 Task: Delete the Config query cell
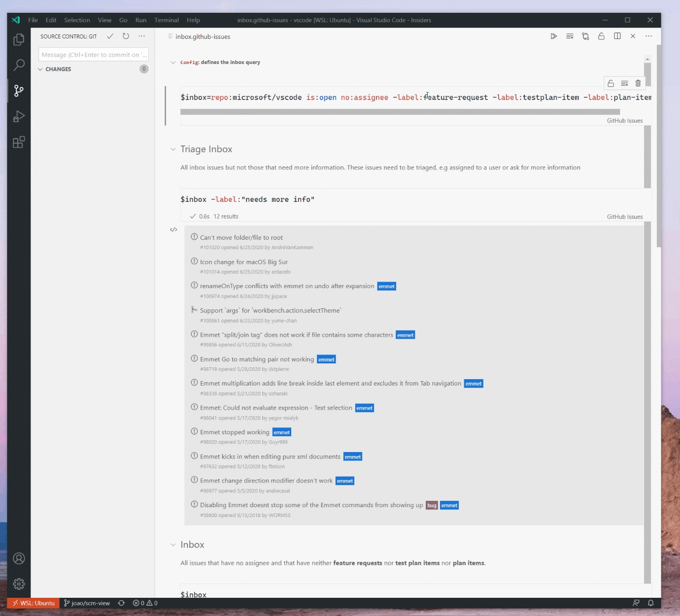coord(638,83)
